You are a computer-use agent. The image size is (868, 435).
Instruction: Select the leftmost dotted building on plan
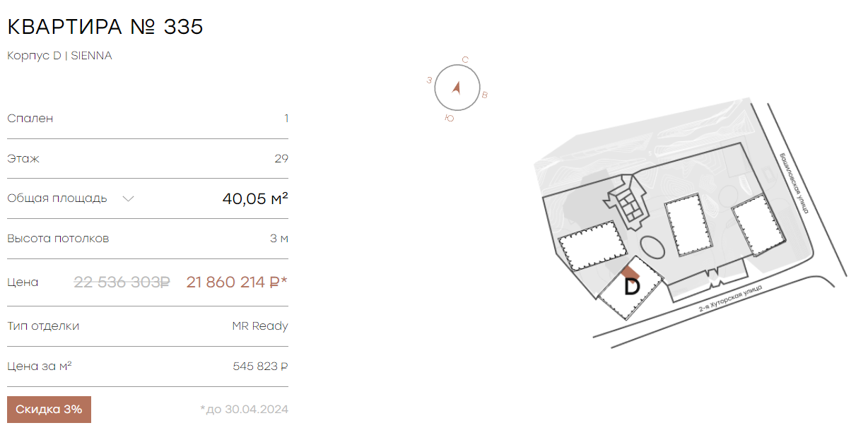pyautogui.click(x=592, y=246)
